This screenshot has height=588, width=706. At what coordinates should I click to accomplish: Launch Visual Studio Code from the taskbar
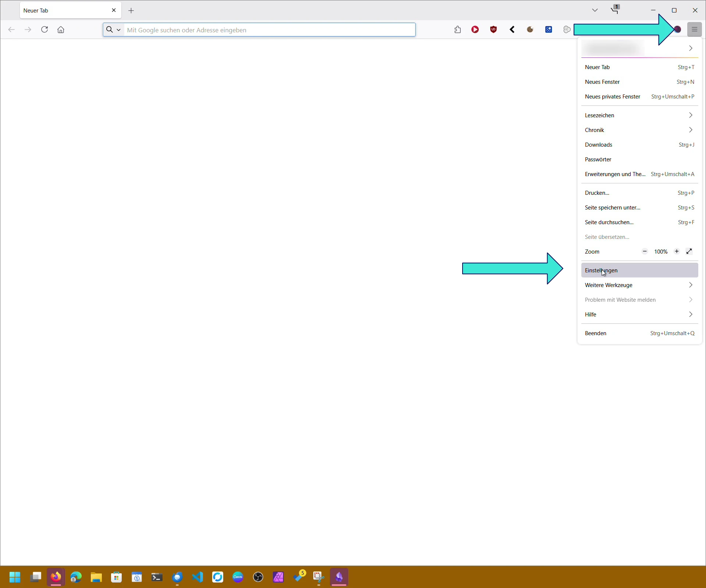[197, 577]
